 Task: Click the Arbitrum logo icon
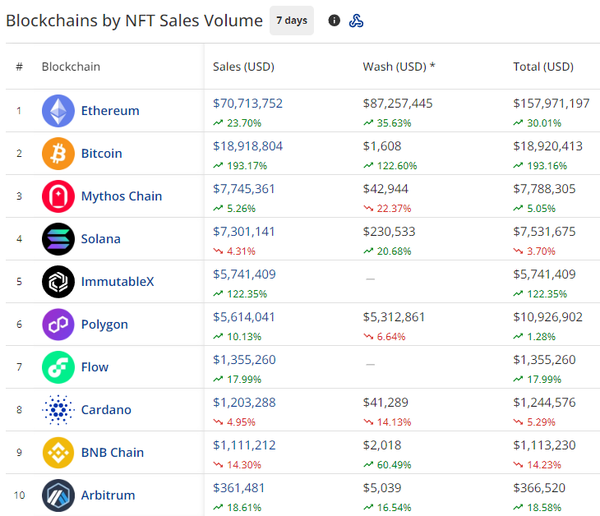58,495
